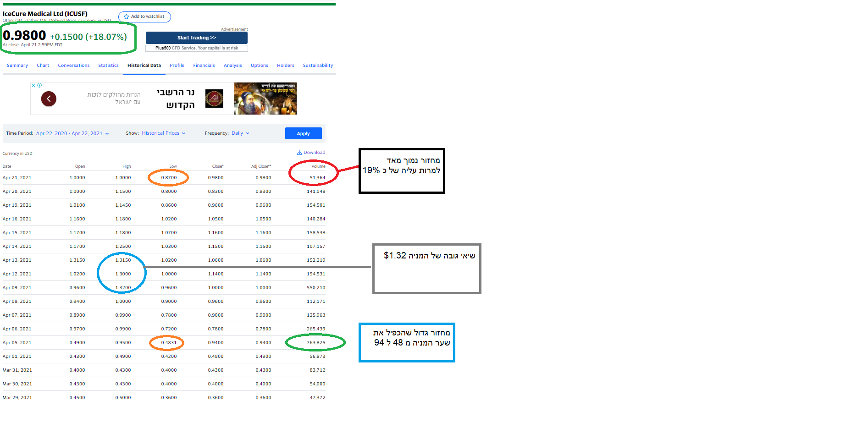Click the ad close X icon

coord(33,85)
